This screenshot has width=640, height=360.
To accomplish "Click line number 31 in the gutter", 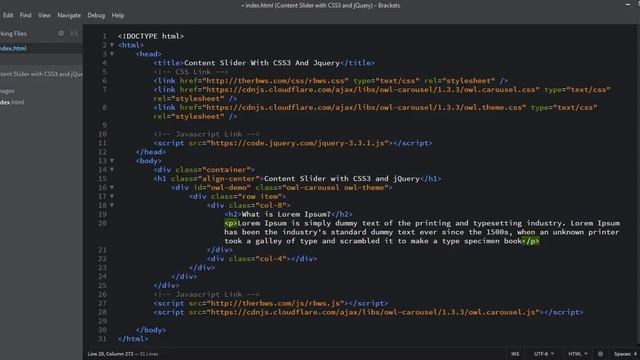I will (x=102, y=339).
